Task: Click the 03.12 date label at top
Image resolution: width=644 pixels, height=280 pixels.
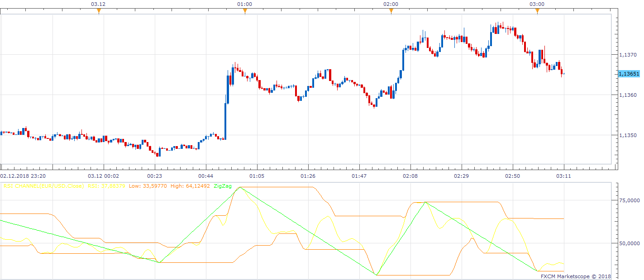Action: pos(99,4)
